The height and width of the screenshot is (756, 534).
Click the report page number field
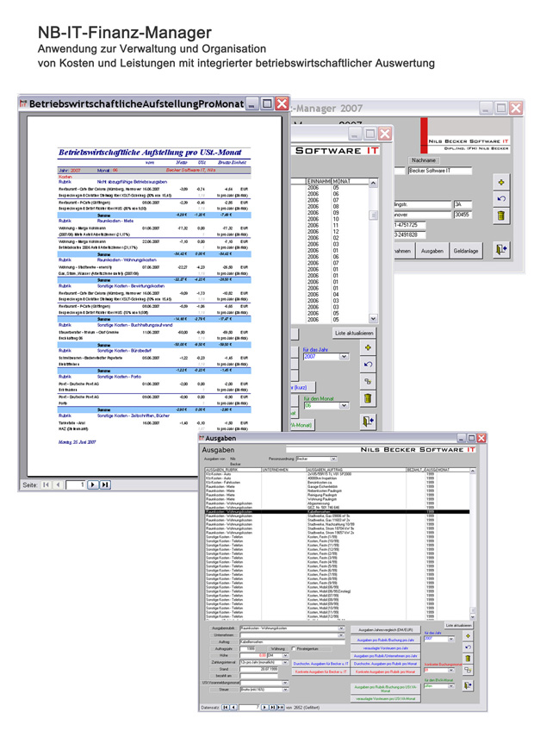76,484
